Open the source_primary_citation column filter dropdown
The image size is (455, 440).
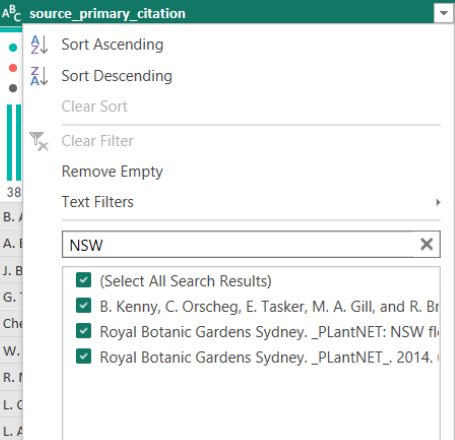(443, 13)
